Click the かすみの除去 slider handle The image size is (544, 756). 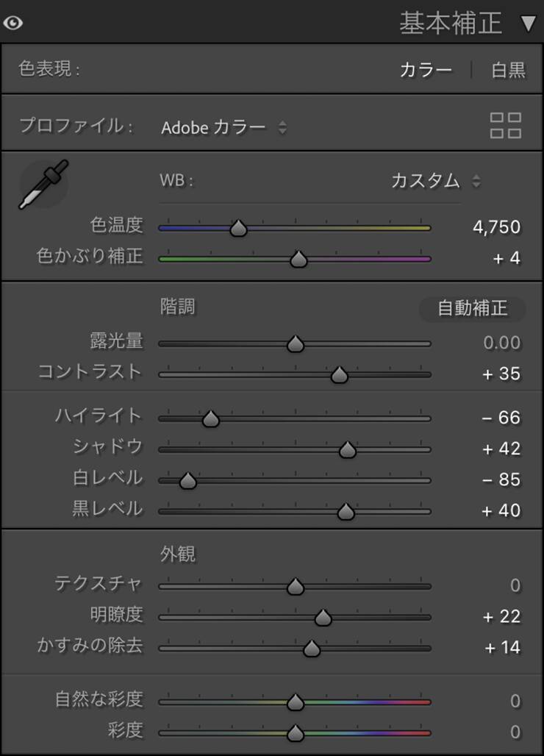pyautogui.click(x=312, y=649)
